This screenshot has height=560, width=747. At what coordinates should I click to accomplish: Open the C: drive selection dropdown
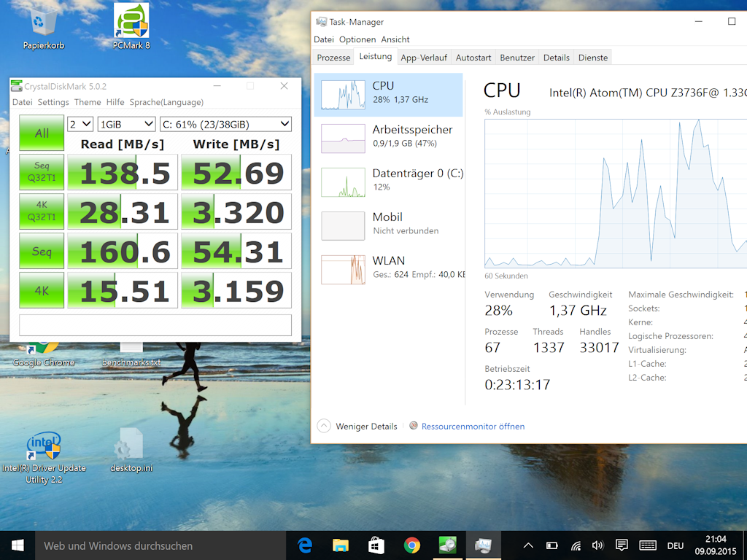point(226,124)
